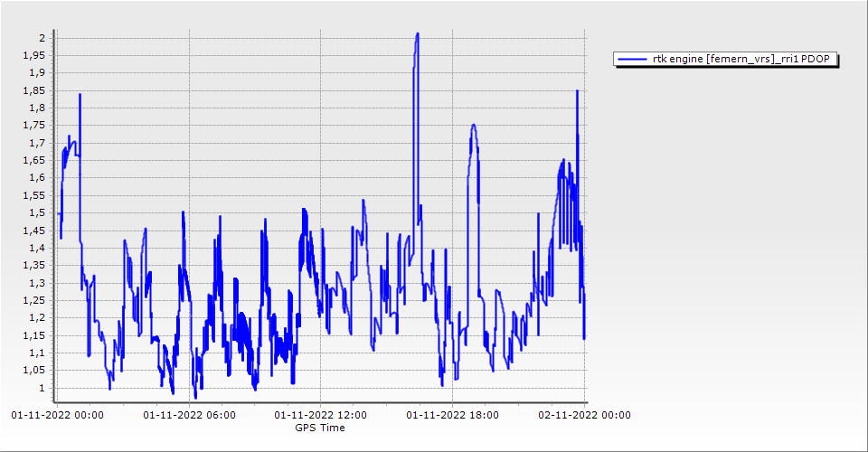Viewport: 868px width, 452px height.
Task: Click the rounded PDOP peak just after 18:00
Action: point(473,127)
